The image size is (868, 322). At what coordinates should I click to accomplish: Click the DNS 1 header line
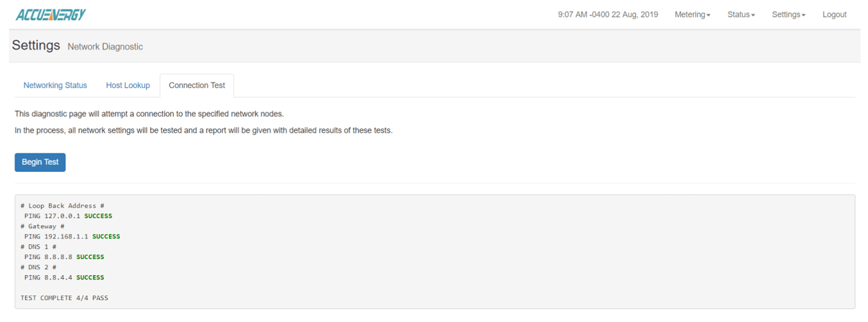38,247
